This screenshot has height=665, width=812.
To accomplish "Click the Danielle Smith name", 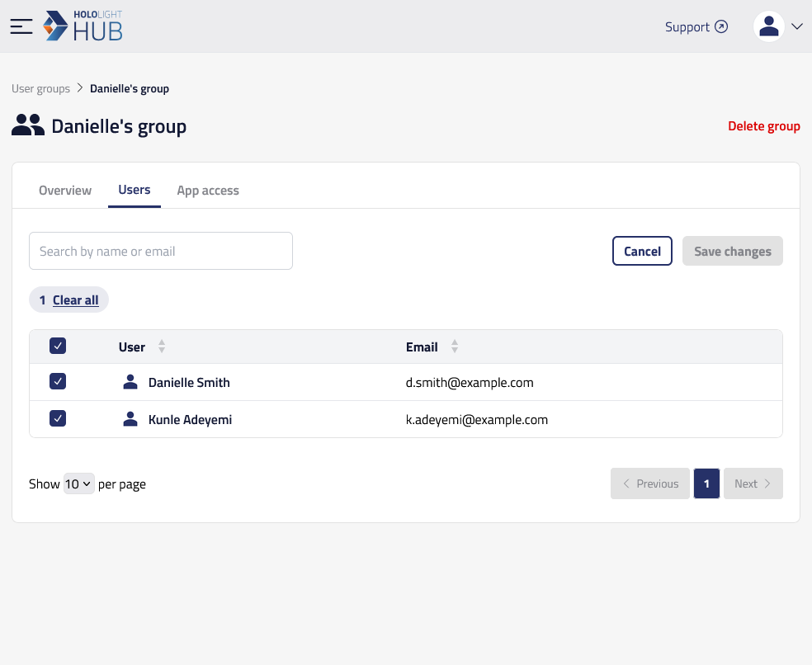I will tap(189, 383).
